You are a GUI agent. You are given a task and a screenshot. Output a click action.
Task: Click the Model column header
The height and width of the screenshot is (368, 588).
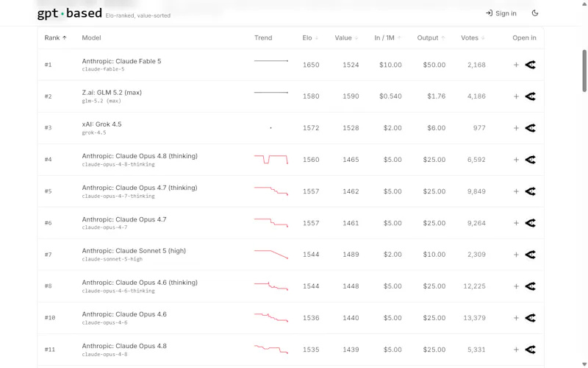click(x=91, y=38)
